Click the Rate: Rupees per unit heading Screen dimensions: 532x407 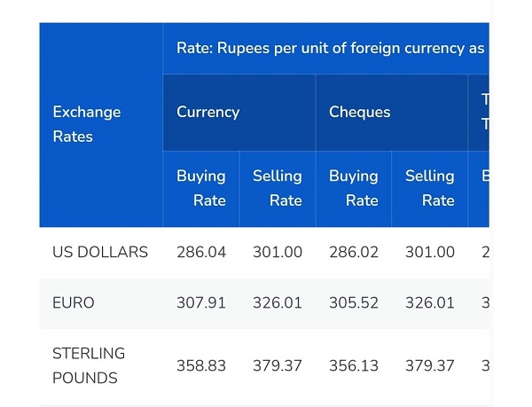point(330,48)
